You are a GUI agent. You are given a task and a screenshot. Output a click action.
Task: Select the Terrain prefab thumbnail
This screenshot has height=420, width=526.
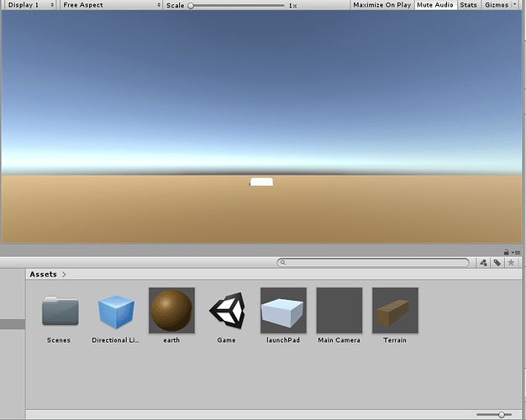pyautogui.click(x=395, y=310)
